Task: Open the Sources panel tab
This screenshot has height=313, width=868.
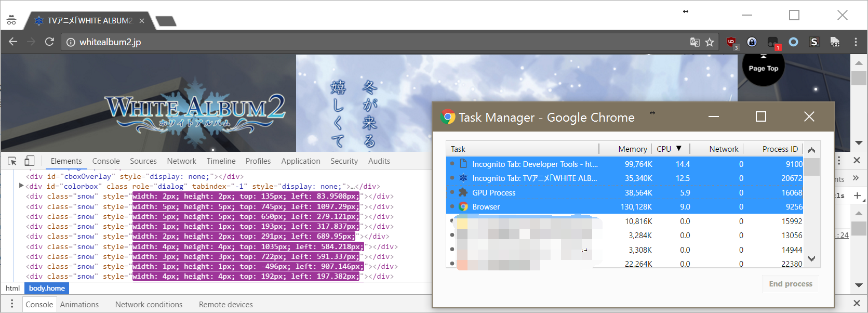Action: [143, 161]
